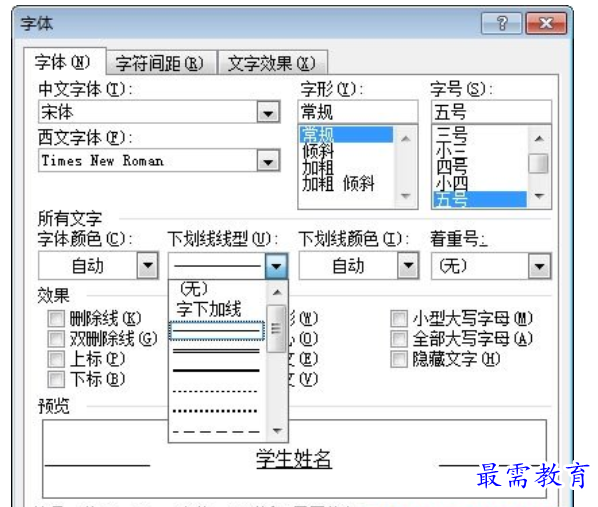Enable the 小型大写字母(M) checkbox

coord(399,319)
